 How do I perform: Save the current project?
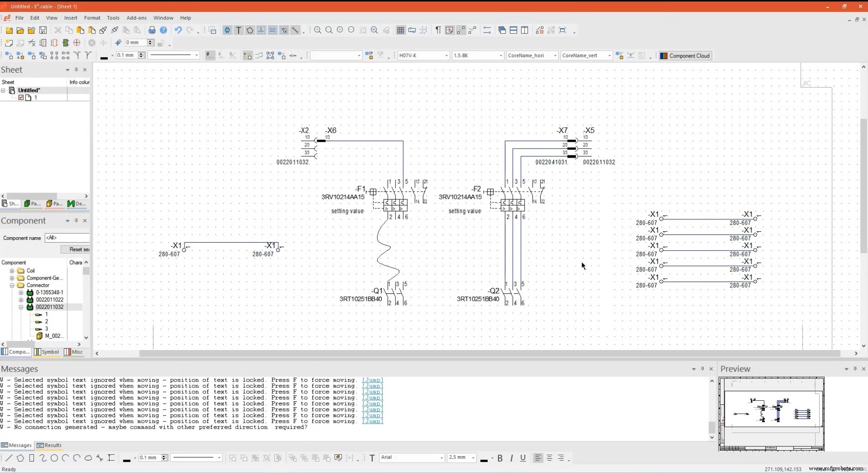pos(43,30)
